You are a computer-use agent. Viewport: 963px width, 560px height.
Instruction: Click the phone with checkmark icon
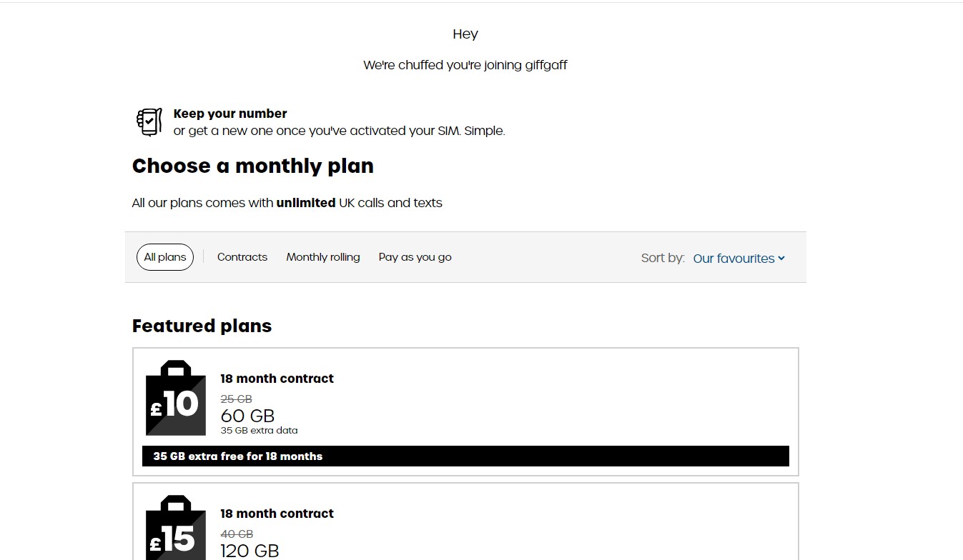click(149, 122)
